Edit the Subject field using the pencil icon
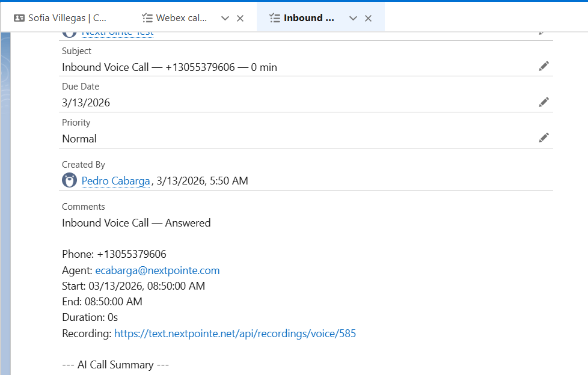This screenshot has height=375, width=588. 544,66
